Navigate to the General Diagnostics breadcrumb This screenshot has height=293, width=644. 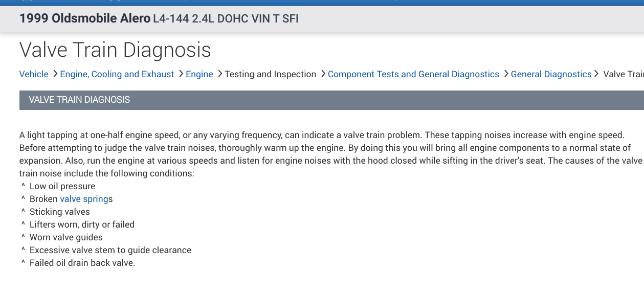coord(551,74)
